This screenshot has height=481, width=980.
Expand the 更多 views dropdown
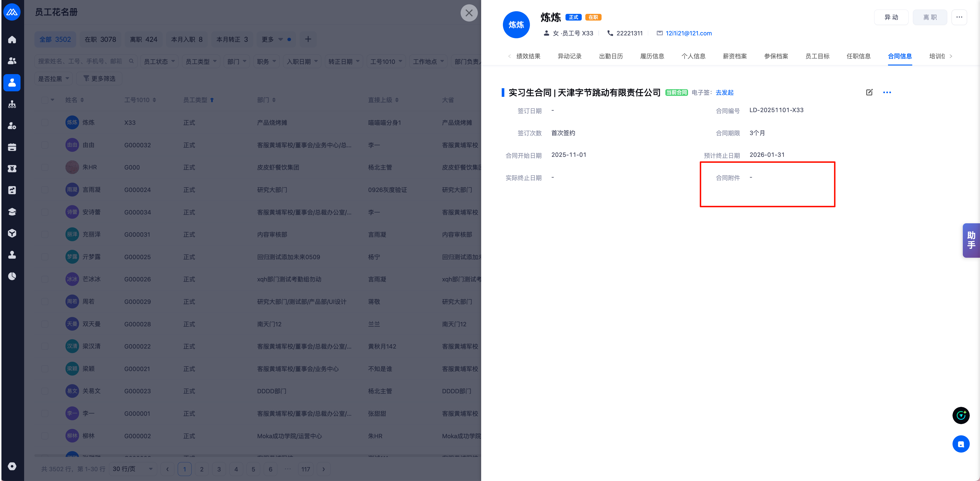(272, 39)
